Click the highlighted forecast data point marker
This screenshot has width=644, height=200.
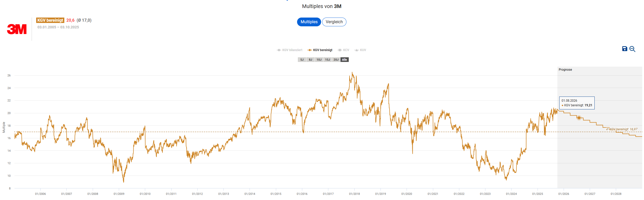point(579,118)
